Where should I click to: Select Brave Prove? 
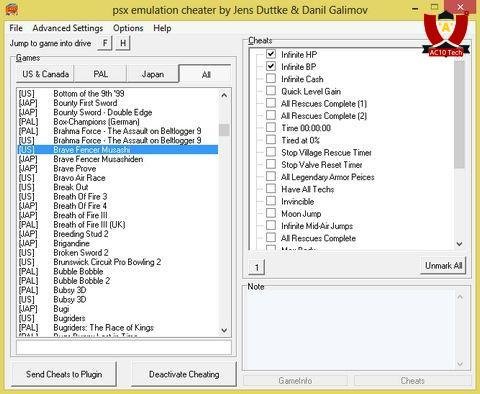[118, 168]
